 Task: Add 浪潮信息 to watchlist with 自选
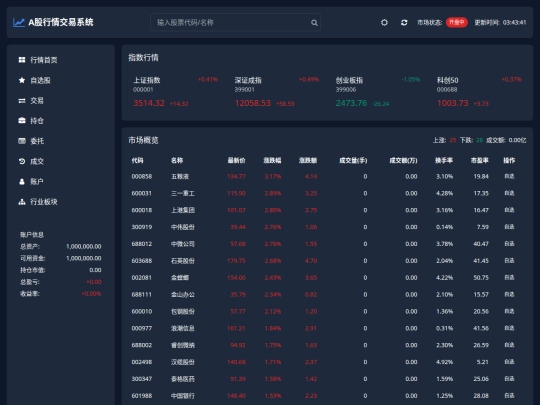(x=509, y=328)
